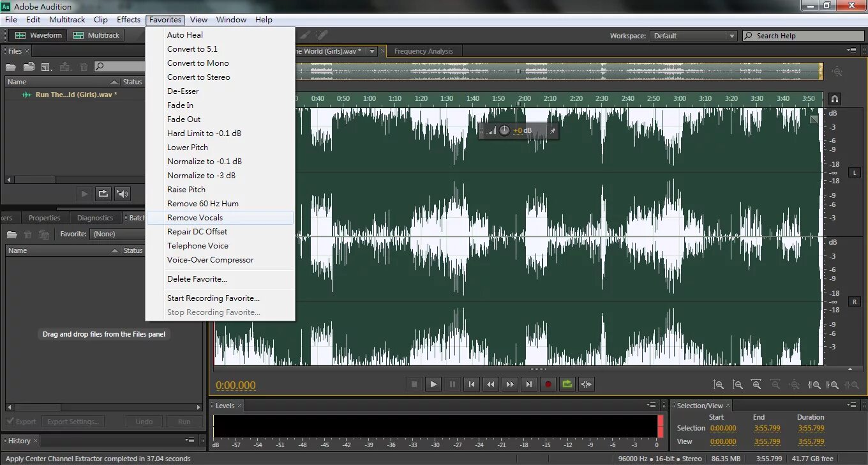Open the Multitrack menu in menu bar

[67, 20]
